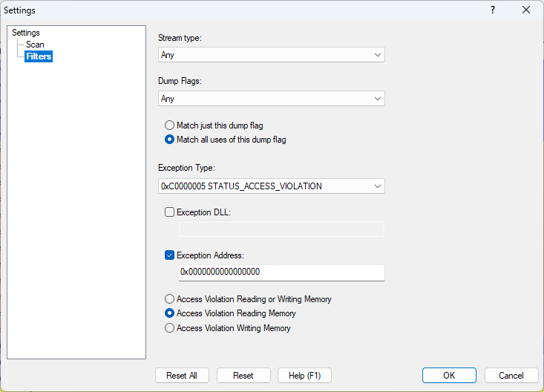The height and width of the screenshot is (392, 544).
Task: Confirm settings with OK
Action: pos(449,376)
